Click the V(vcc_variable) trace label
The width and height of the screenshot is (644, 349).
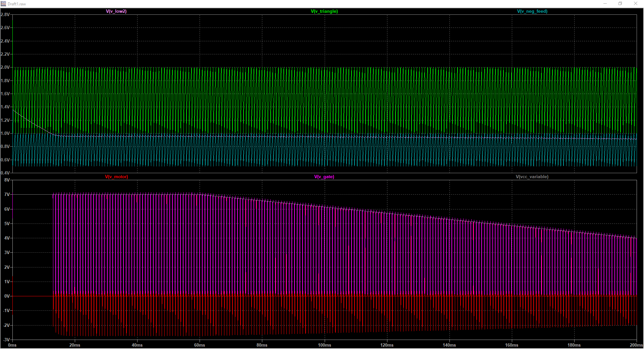532,177
